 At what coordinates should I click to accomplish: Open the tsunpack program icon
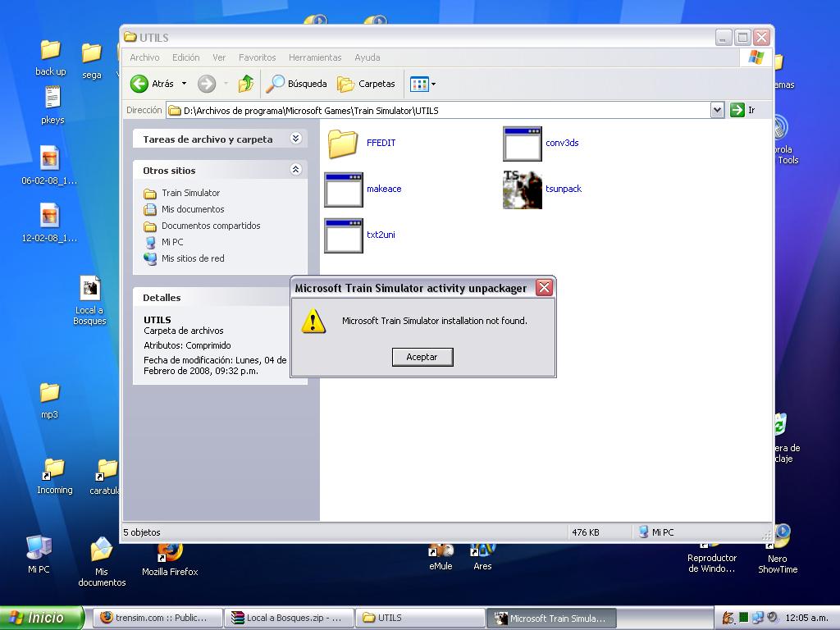523,189
